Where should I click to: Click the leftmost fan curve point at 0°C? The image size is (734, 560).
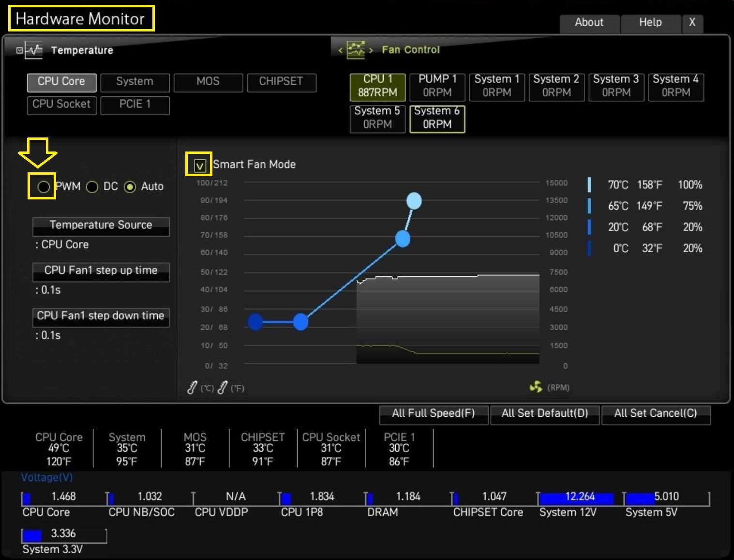pyautogui.click(x=255, y=322)
